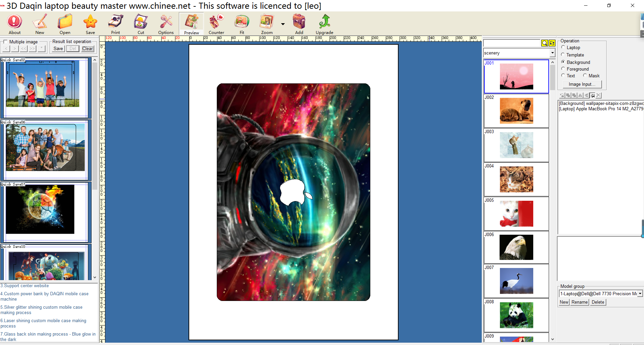Screen dimensions: 644x345
Task: Select the J002 dog image thumbnail
Action: click(516, 111)
